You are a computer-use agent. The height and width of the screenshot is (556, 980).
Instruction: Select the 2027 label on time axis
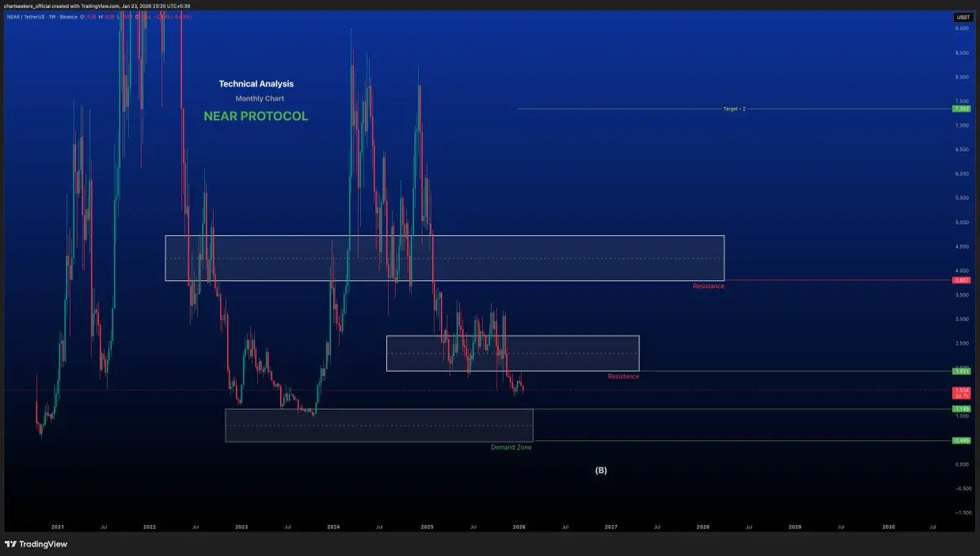(611, 528)
